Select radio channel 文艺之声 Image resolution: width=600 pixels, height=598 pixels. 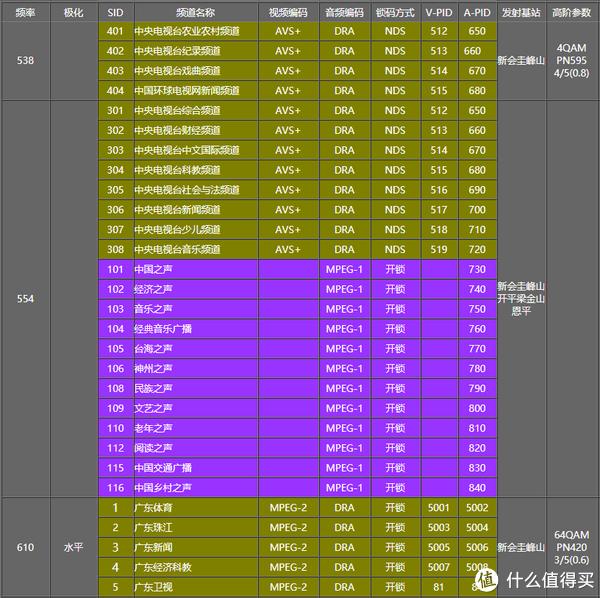coord(153,409)
